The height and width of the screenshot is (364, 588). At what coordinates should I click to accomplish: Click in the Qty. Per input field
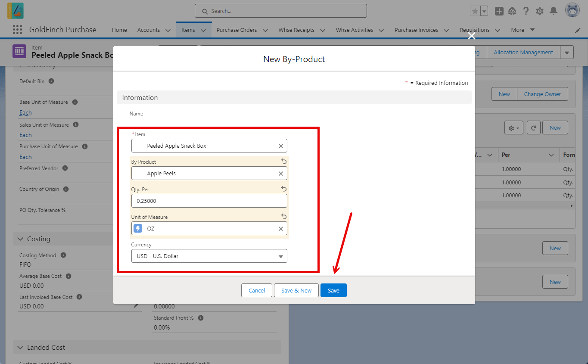click(x=209, y=201)
